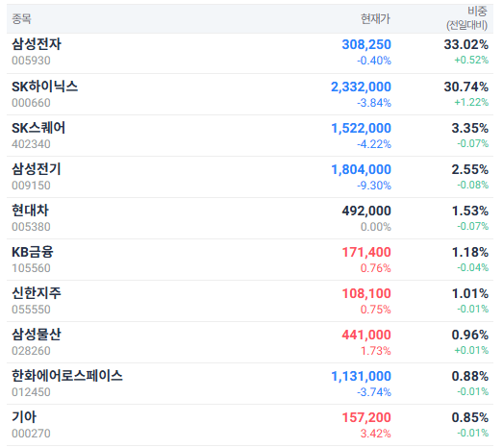Click stock code 012450

tap(31, 392)
